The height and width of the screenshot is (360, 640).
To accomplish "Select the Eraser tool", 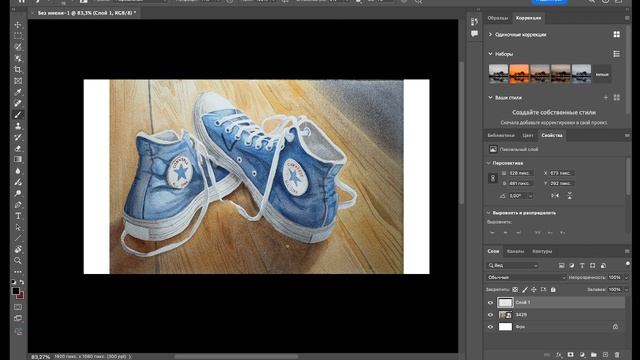I will pos(18,148).
